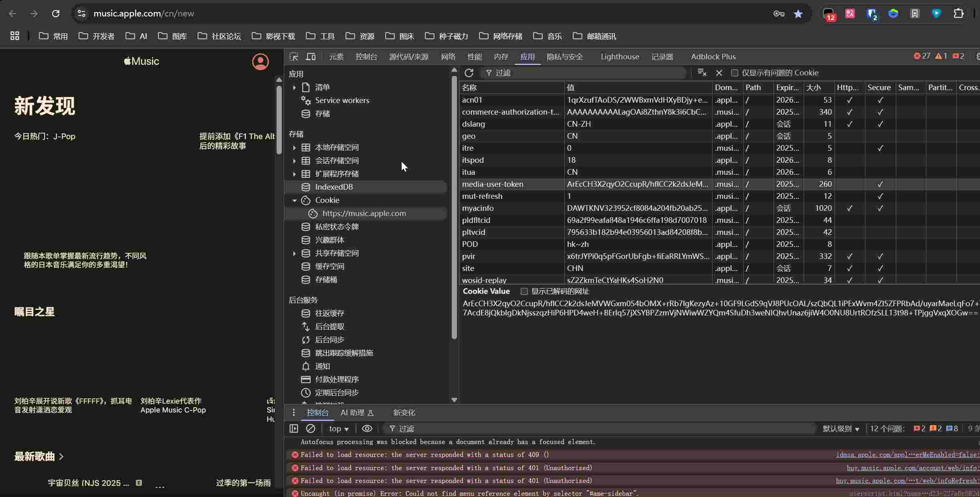
Task: Delete selected cookie with X icon
Action: (719, 73)
